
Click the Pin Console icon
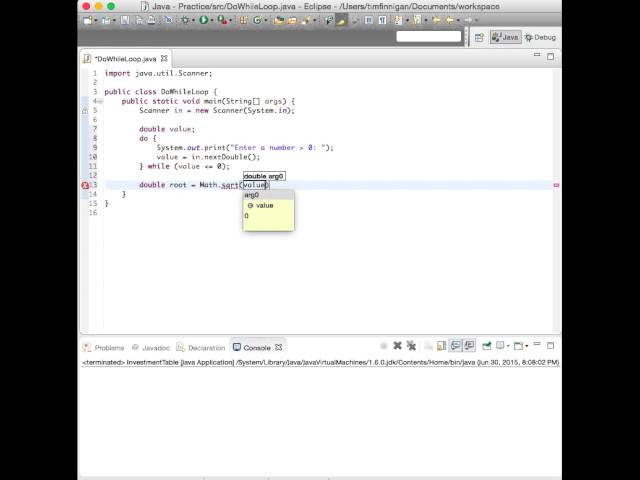click(x=487, y=346)
